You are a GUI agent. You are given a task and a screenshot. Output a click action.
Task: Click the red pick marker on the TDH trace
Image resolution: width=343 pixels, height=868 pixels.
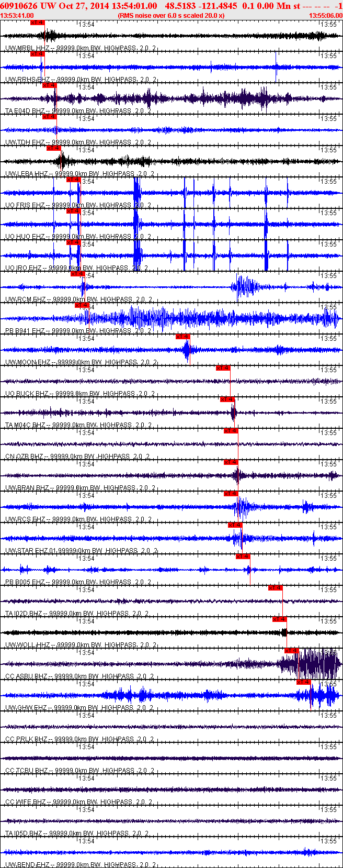(x=49, y=117)
